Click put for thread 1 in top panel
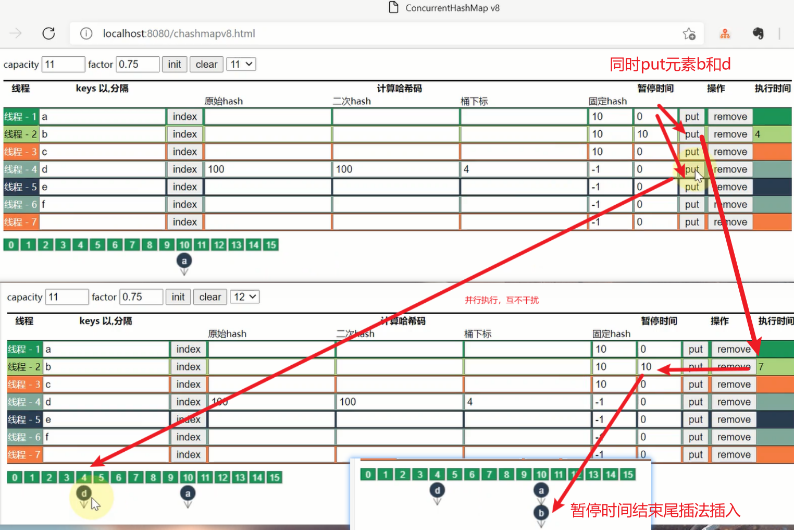 (x=692, y=117)
